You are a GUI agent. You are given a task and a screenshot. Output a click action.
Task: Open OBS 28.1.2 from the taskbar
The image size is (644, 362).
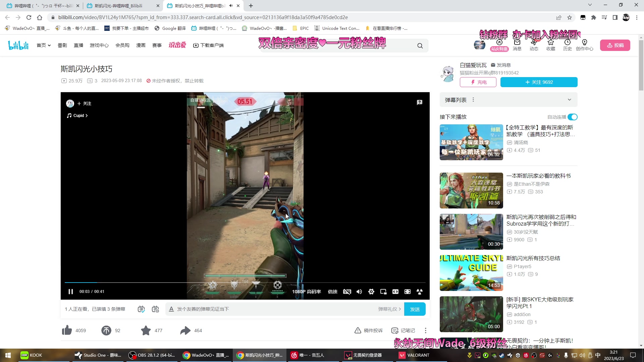click(152, 355)
